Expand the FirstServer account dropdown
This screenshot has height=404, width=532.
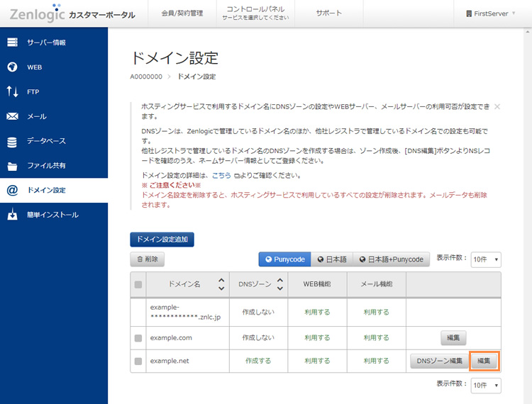pyautogui.click(x=491, y=13)
